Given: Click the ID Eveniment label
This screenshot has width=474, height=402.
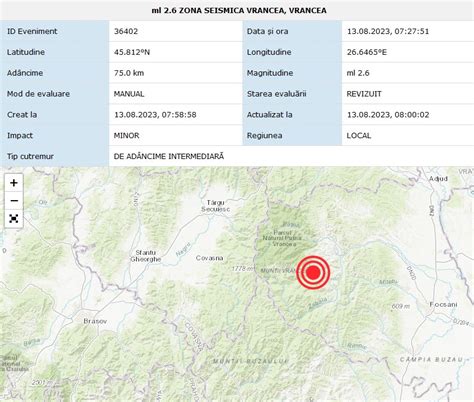Looking at the screenshot, I should tap(32, 31).
